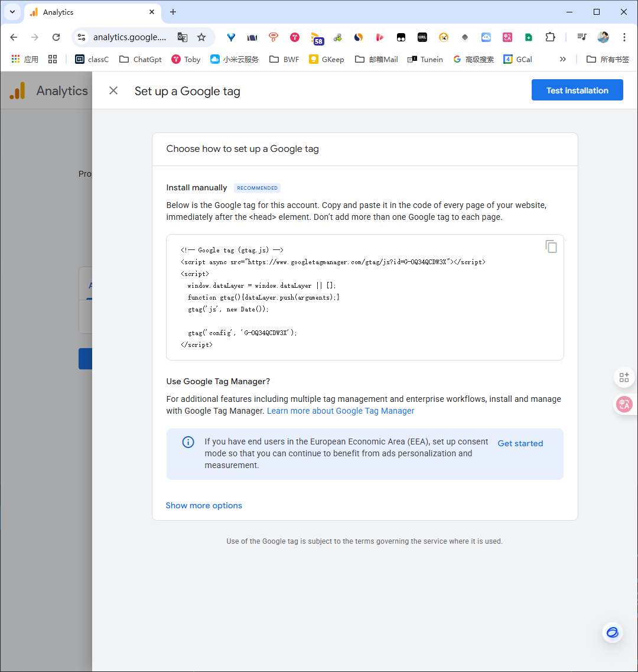The height and width of the screenshot is (672, 638).
Task: Show more bookmarks chevron
Action: point(562,59)
